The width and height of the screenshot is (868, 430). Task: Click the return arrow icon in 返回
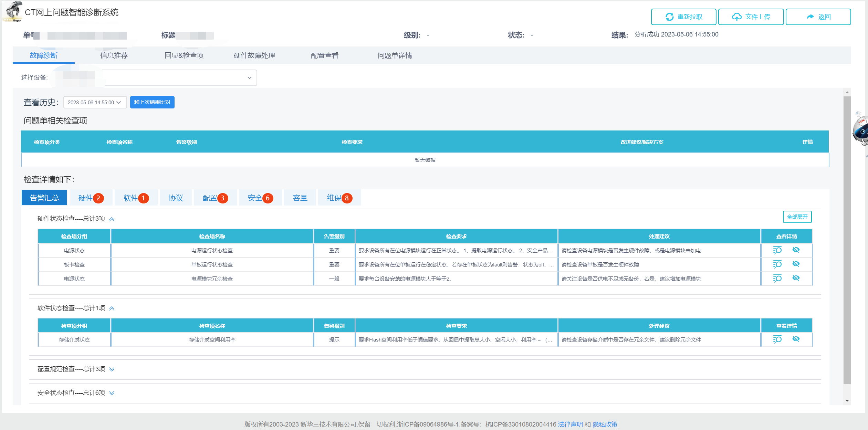810,17
